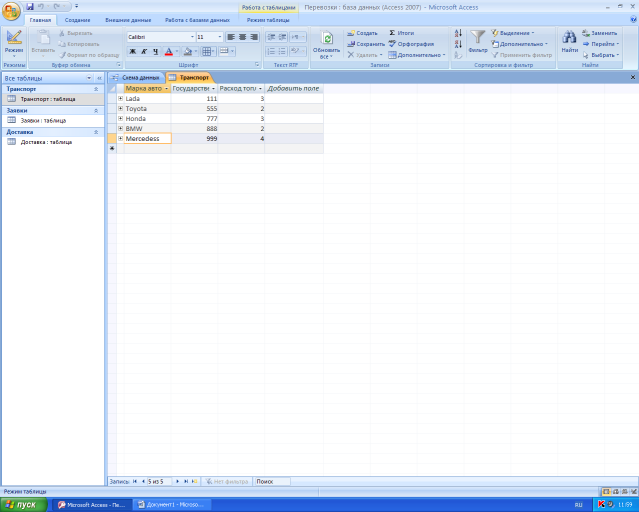The width and height of the screenshot is (639, 512).
Task: Click the record number field 5 из 5
Action: click(x=159, y=481)
